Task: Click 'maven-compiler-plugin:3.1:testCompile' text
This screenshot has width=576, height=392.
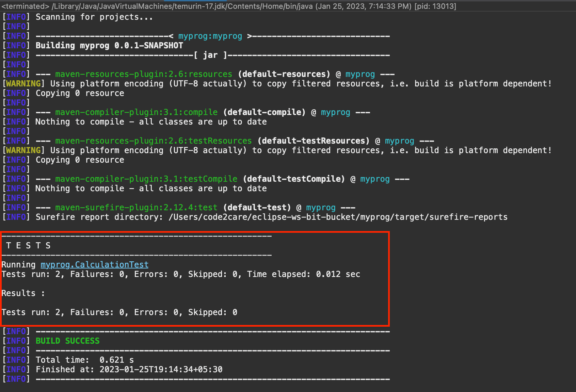Action: tap(146, 179)
